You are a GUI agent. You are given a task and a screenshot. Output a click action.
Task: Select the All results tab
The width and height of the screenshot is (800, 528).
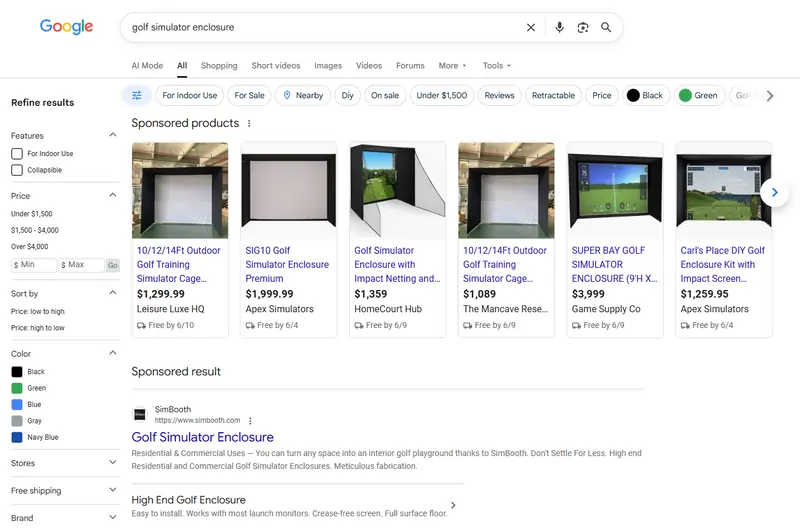tap(182, 66)
